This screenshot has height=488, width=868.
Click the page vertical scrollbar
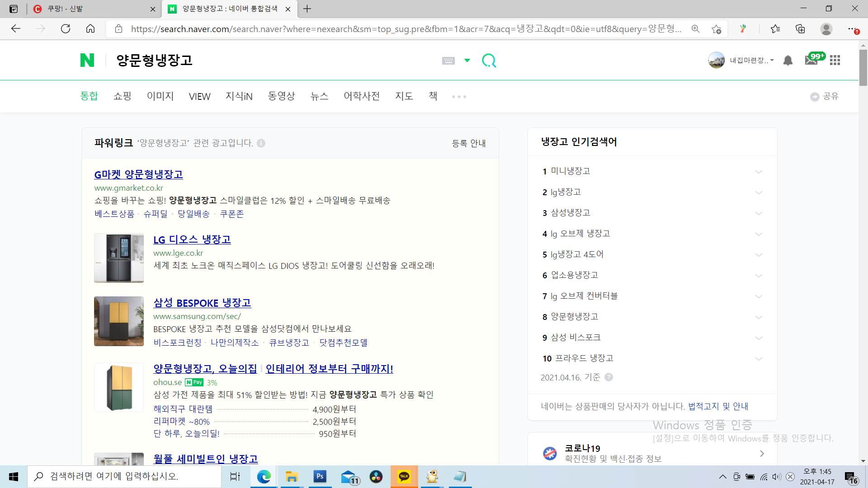863,68
